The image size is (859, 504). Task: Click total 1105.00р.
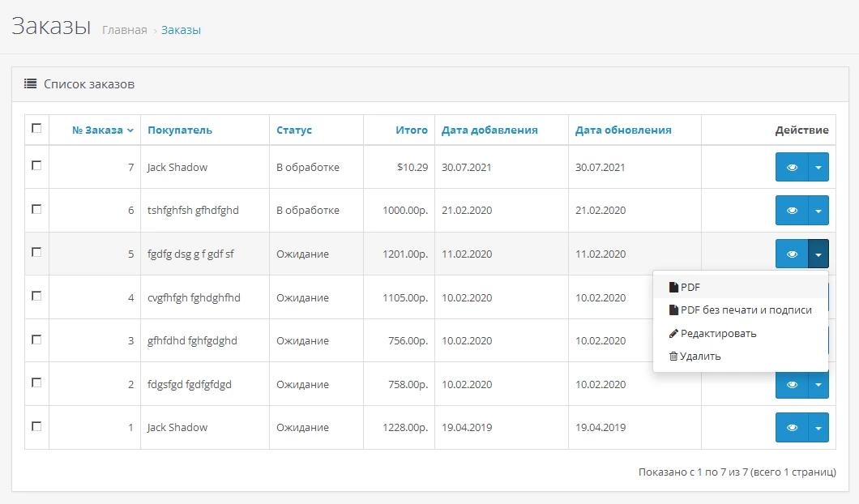coord(405,298)
